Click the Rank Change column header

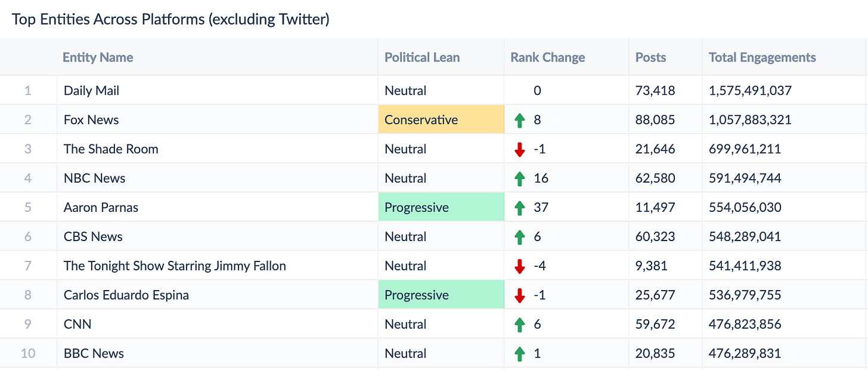[x=547, y=57]
